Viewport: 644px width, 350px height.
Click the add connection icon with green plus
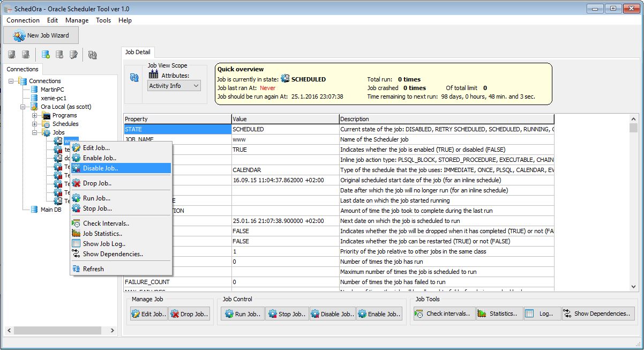[46, 54]
